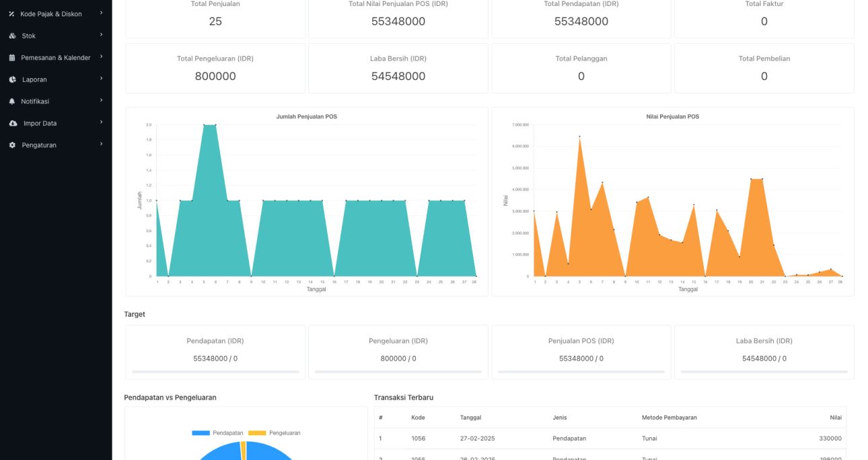Click the 800000 / 0 target value

pos(398,358)
